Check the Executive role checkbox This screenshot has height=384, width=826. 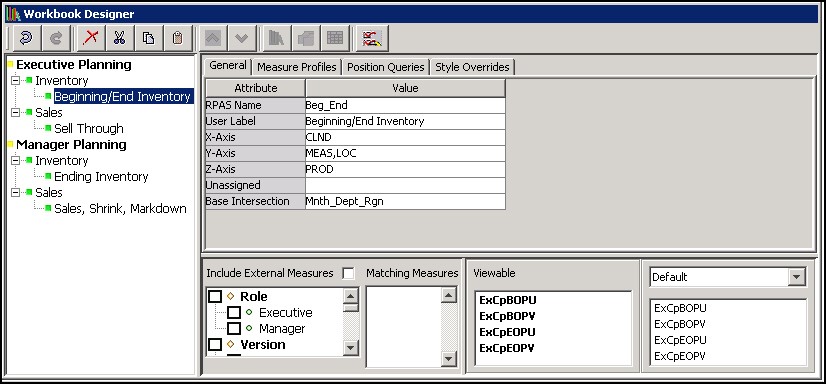[234, 313]
